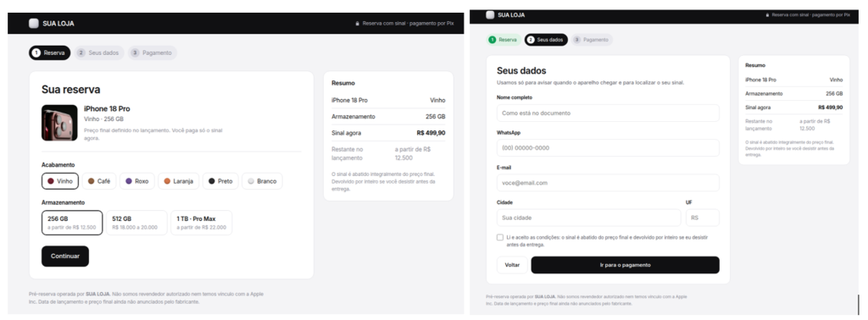Choose 1 TB Pro Max storage
Viewport: 868px width, 320px height.
tap(202, 223)
